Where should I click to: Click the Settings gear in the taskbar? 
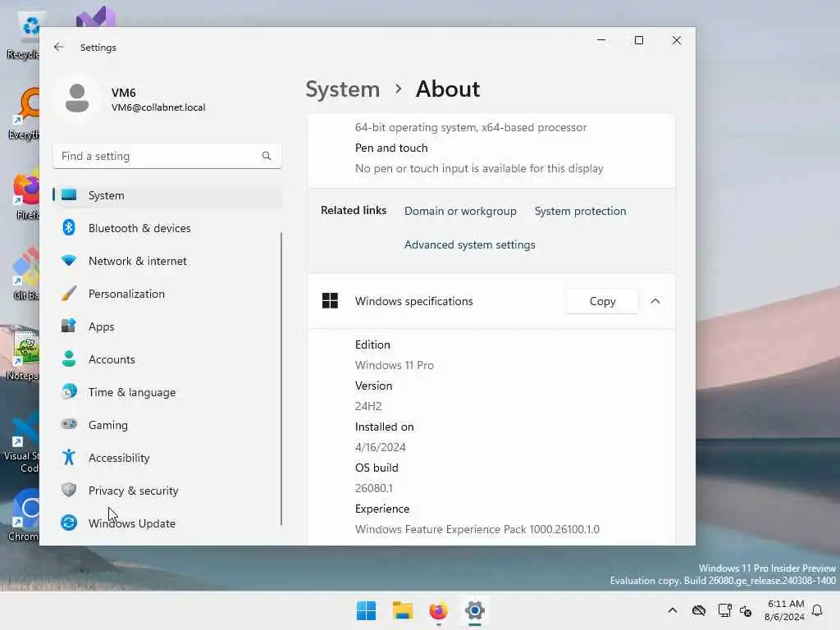pyautogui.click(x=475, y=610)
